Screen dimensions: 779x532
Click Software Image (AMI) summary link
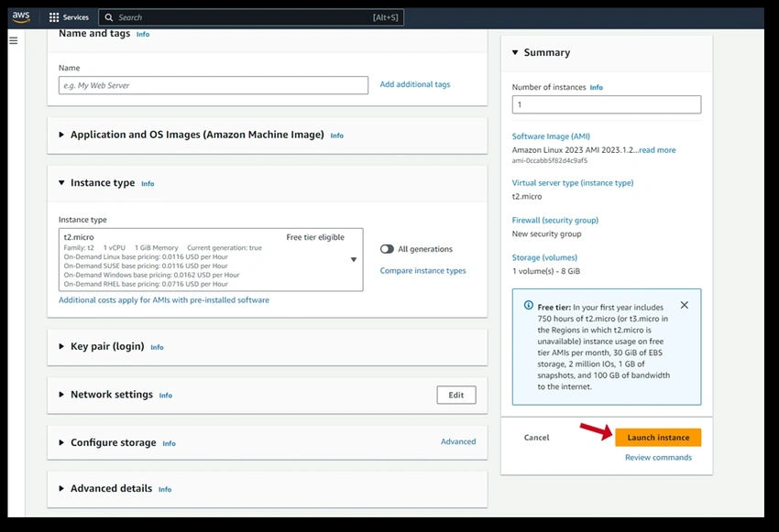[x=551, y=136]
